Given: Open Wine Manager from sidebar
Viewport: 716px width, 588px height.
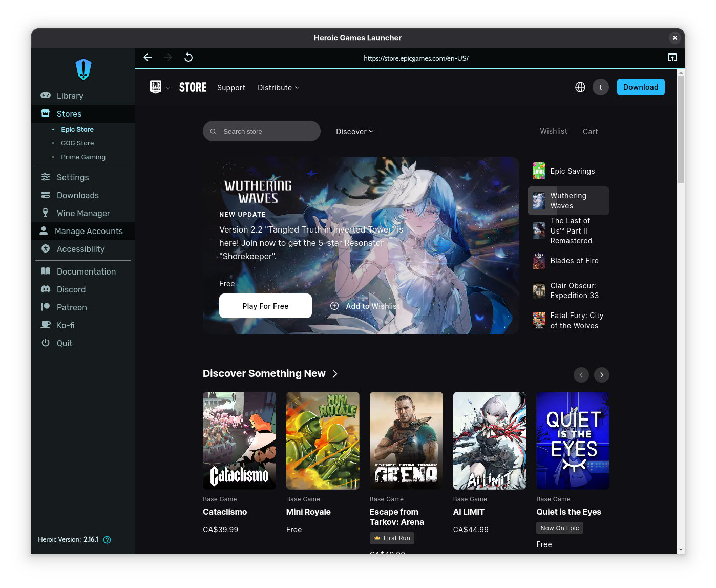Looking at the screenshot, I should pyautogui.click(x=83, y=213).
